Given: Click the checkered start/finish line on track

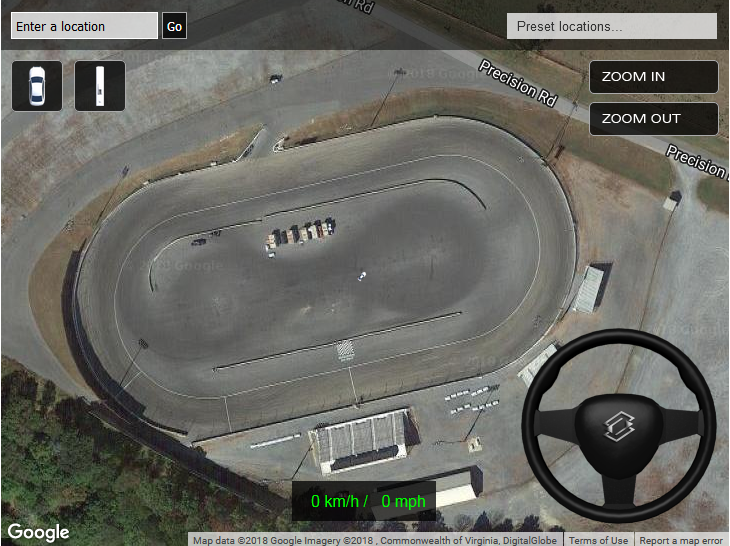Looking at the screenshot, I should tap(345, 351).
